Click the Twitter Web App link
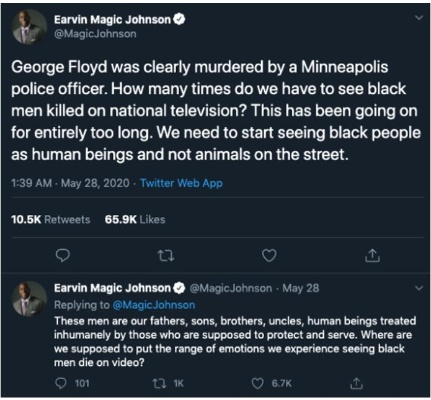The image size is (431, 400). [181, 183]
